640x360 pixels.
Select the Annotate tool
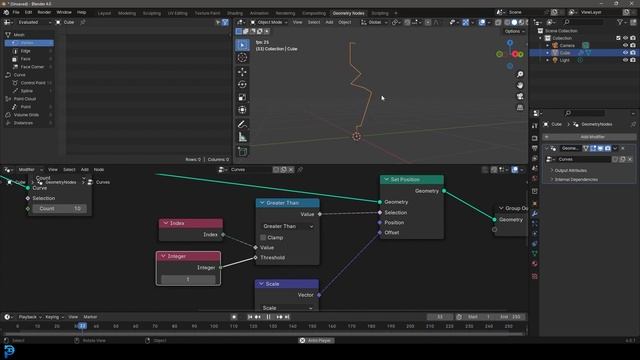coord(242,124)
